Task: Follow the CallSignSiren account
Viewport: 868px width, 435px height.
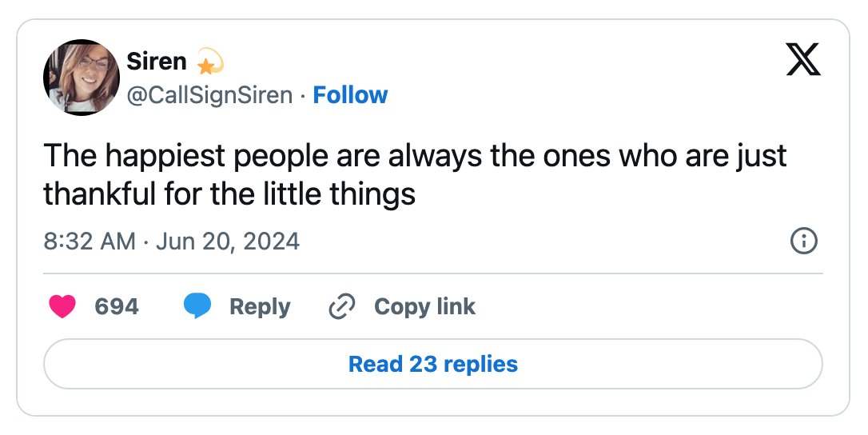Action: coord(350,95)
